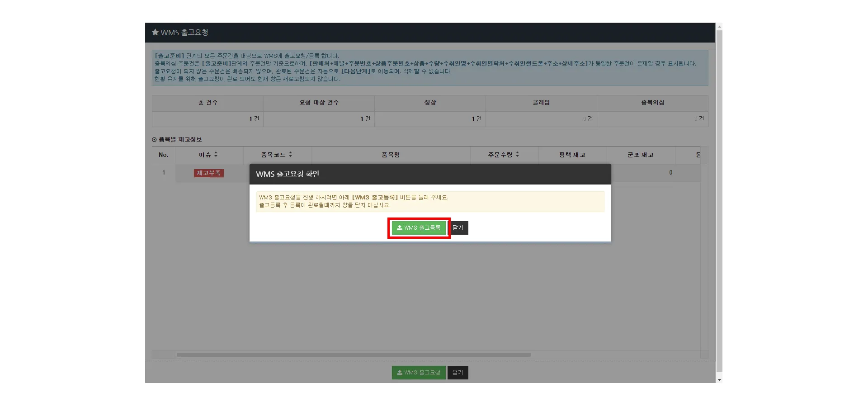Click the 0 건 value under 중복의심

click(699, 119)
